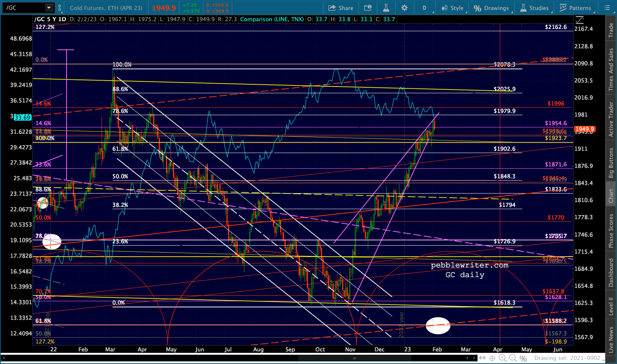Open the Style menu
This screenshot has height=364, width=617.
pyautogui.click(x=452, y=8)
